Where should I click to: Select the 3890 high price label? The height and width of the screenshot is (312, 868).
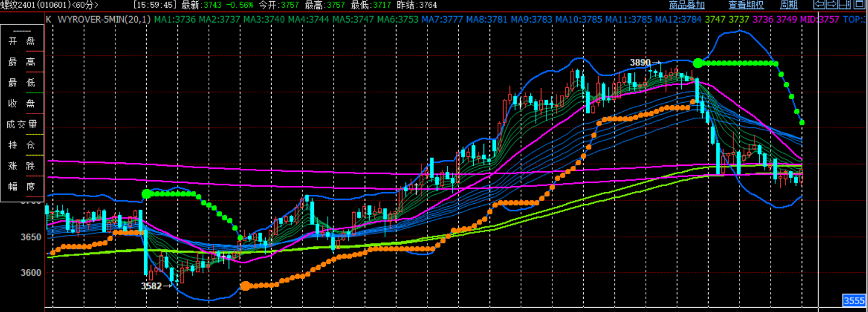click(640, 62)
